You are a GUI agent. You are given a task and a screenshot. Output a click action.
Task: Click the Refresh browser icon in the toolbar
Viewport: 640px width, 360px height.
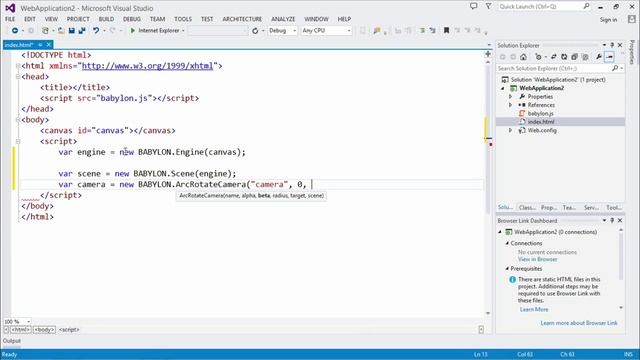click(x=255, y=31)
